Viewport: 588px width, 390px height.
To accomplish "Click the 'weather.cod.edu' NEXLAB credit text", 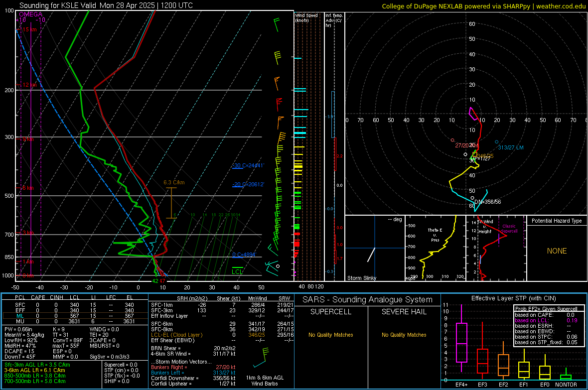I will 561,6.
